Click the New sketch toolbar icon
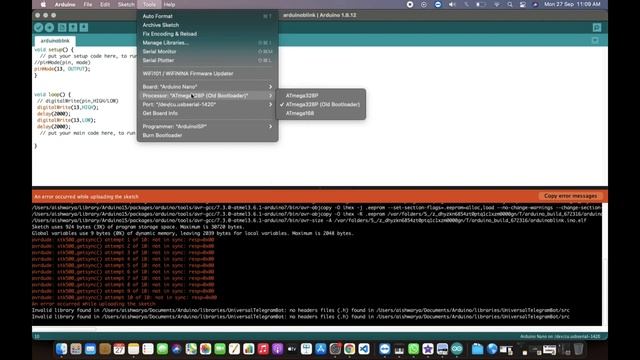The height and width of the screenshot is (360, 640). coord(62,27)
